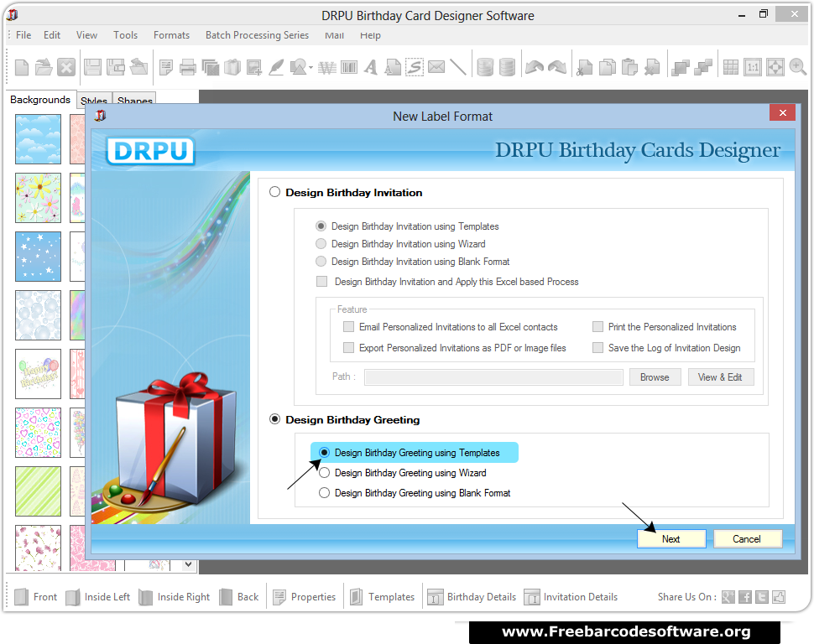
Task: Click the Save As floppy icon
Action: click(x=116, y=67)
